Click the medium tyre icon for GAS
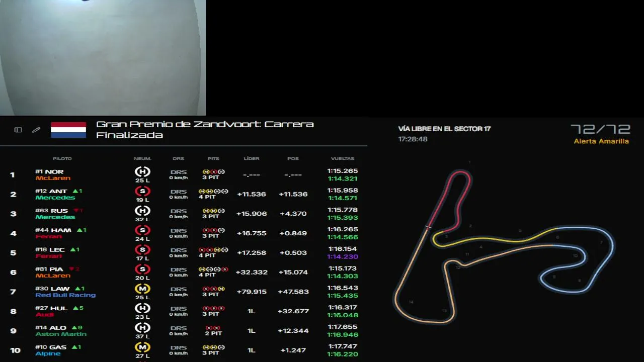644x362 pixels. point(142,347)
